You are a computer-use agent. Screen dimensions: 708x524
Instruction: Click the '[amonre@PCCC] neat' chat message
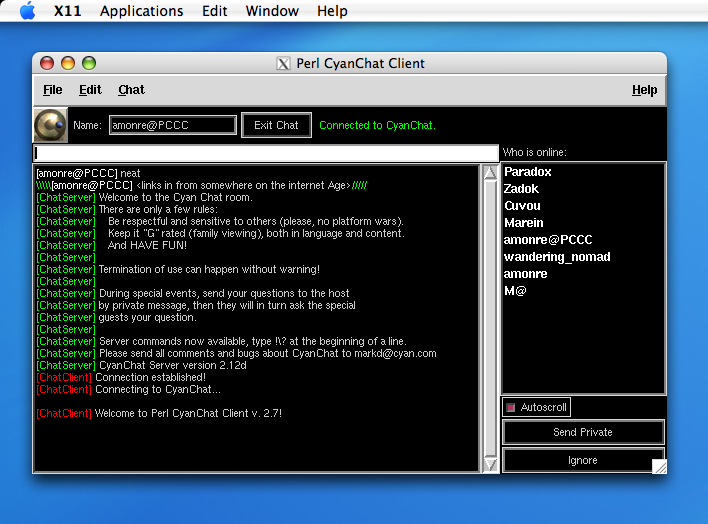[88, 173]
